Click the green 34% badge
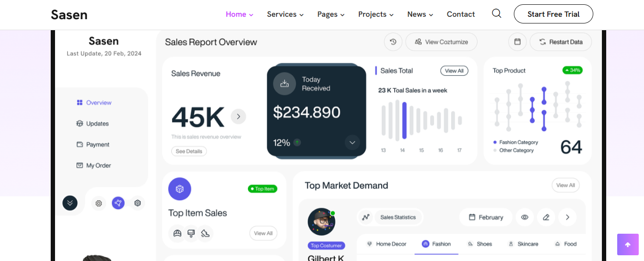 [x=572, y=70]
